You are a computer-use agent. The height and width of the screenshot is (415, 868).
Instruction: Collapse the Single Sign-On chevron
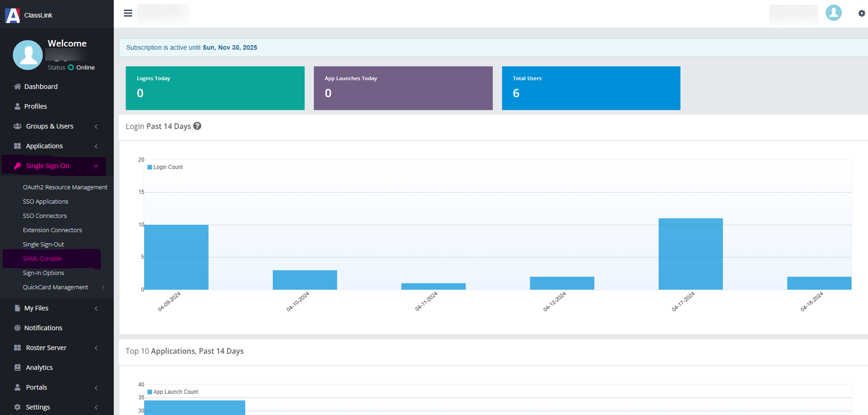pyautogui.click(x=96, y=166)
